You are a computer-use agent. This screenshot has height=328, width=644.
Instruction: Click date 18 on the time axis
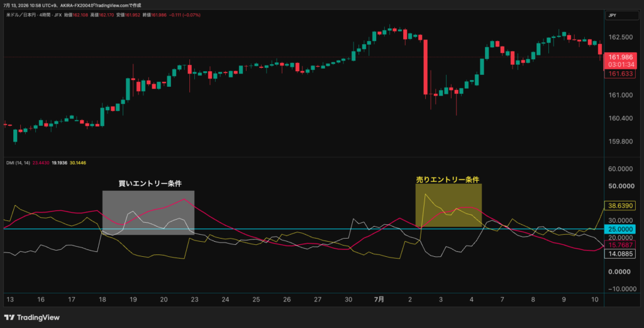[x=103, y=300]
